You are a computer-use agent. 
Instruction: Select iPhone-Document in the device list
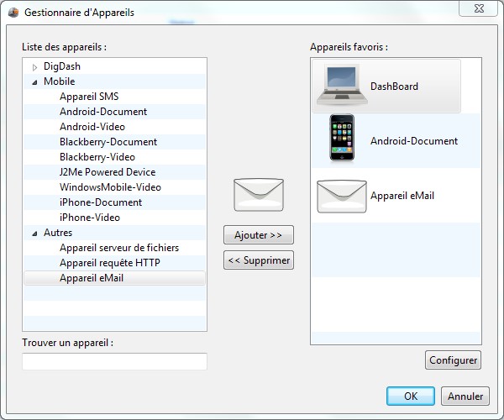[100, 202]
